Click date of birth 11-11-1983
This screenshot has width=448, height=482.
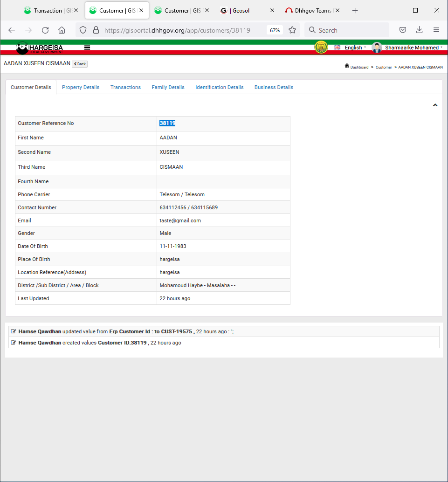(173, 246)
